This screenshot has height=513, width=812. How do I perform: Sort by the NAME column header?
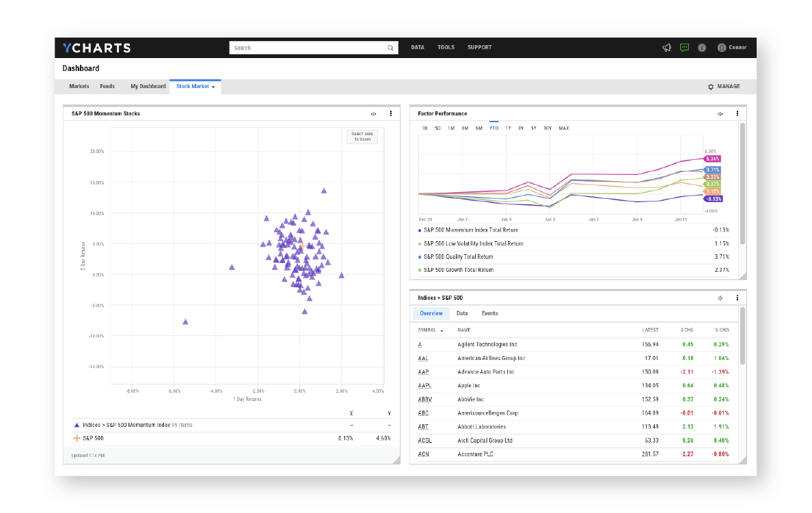coord(464,330)
